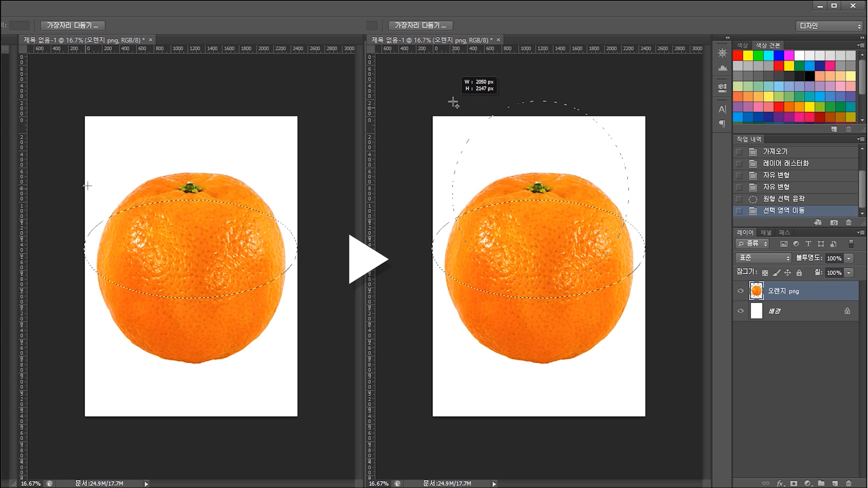868x488 pixels.
Task: Hide the 오렌지 png layer
Action: [740, 291]
